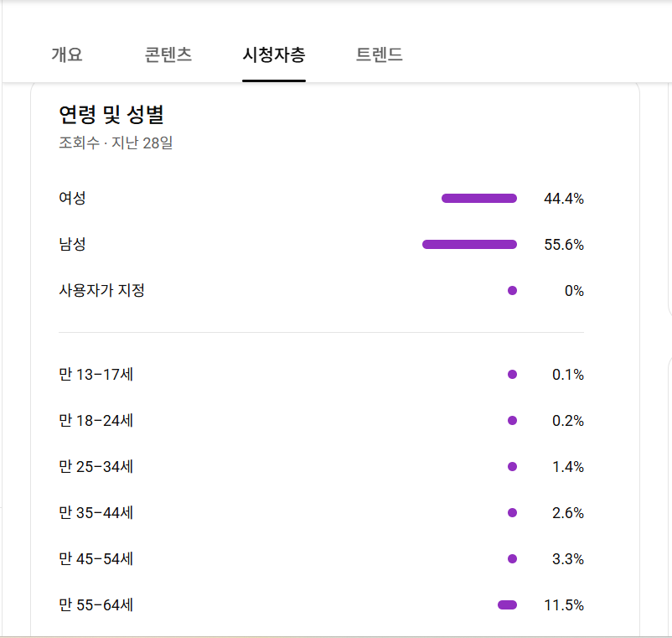Click the purple dot for 사용자가 지정
This screenshot has width=672, height=638.
click(512, 291)
